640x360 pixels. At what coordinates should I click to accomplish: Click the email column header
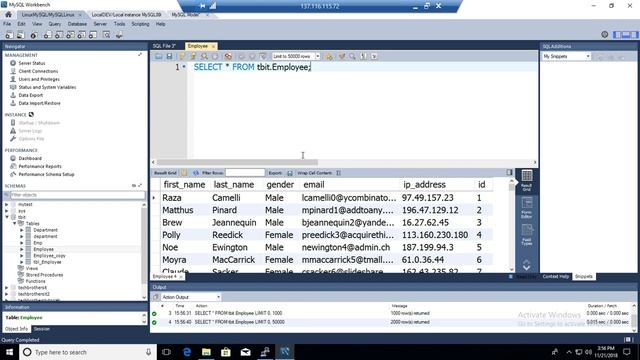tap(314, 185)
